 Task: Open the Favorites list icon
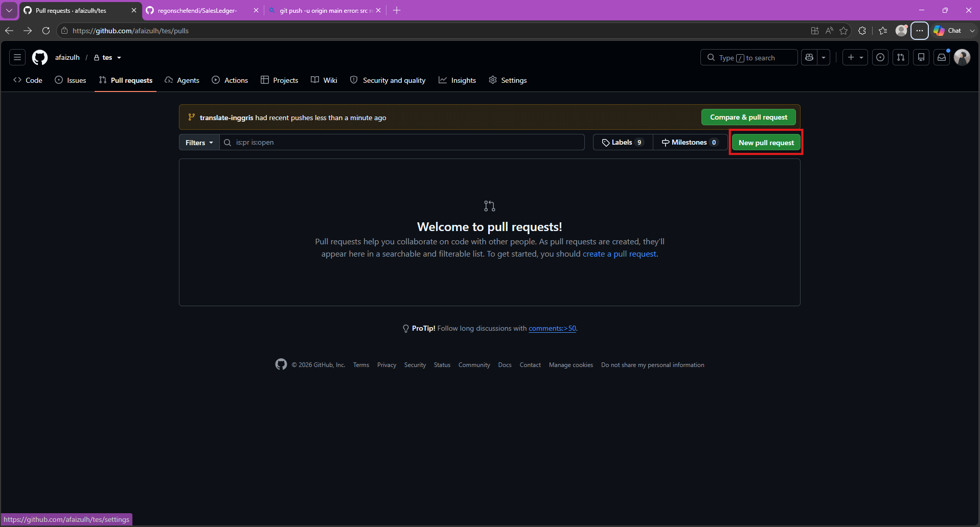883,31
